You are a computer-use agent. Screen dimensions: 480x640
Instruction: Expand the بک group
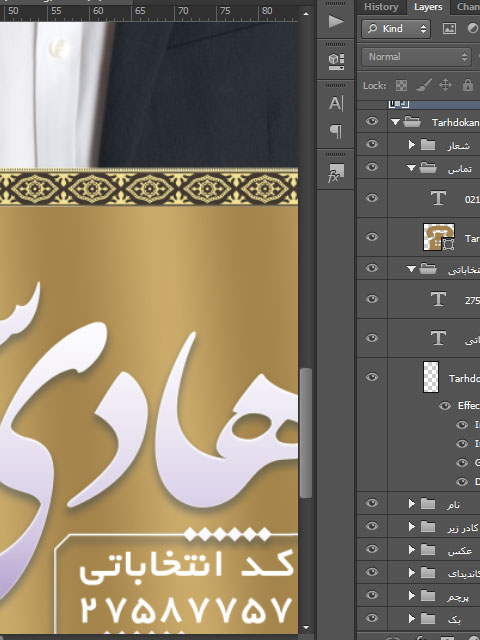(412, 619)
